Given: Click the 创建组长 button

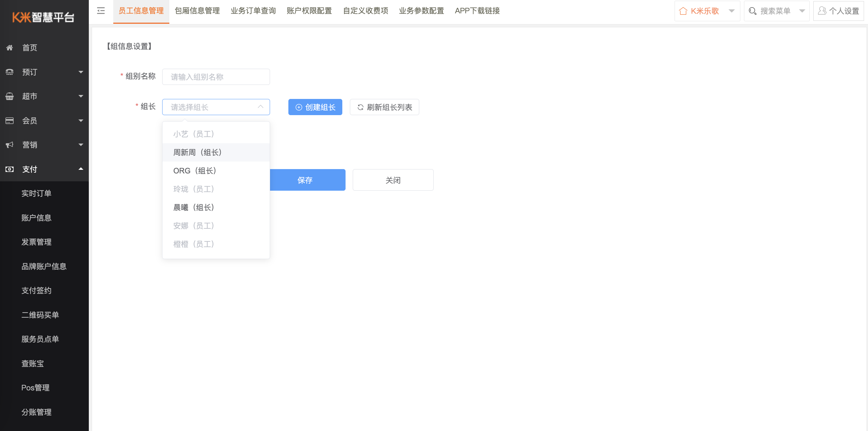Looking at the screenshot, I should click(315, 107).
